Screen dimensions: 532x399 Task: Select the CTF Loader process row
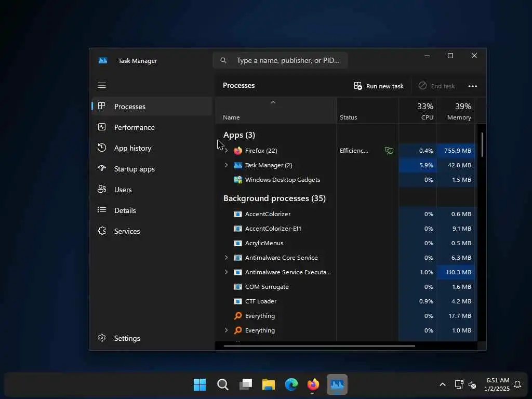click(x=346, y=301)
